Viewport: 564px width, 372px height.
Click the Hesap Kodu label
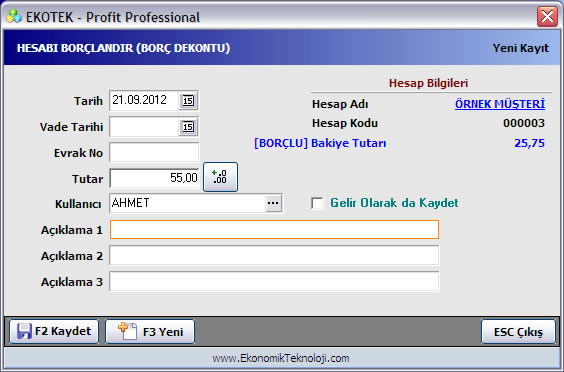[345, 123]
